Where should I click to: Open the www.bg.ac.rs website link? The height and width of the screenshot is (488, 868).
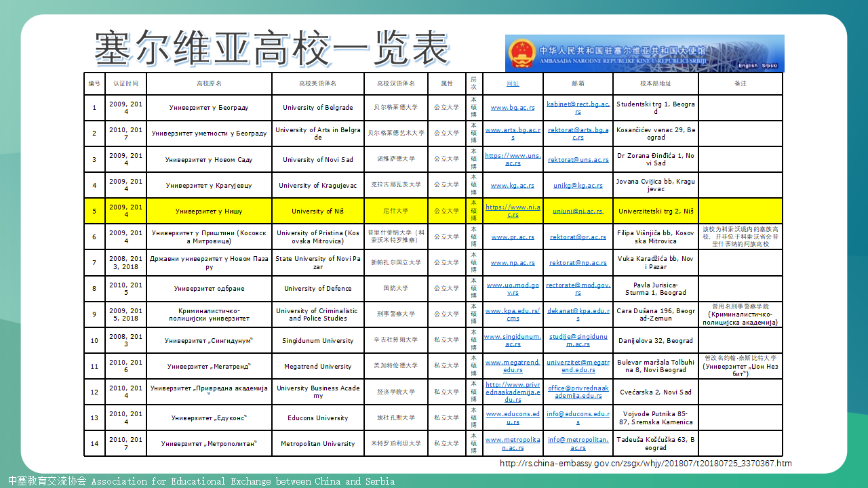(x=513, y=108)
